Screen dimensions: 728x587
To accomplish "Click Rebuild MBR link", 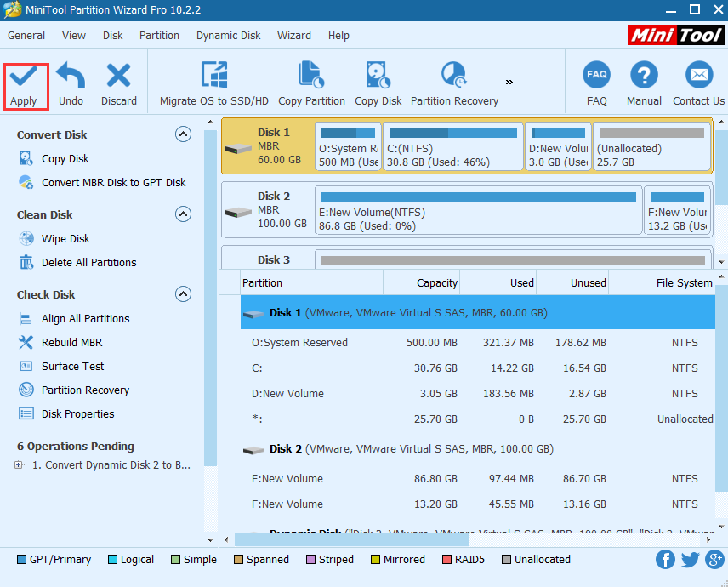I will click(72, 342).
